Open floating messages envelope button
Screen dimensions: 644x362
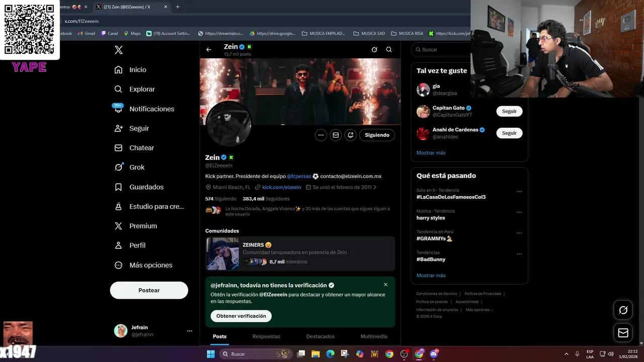623,333
